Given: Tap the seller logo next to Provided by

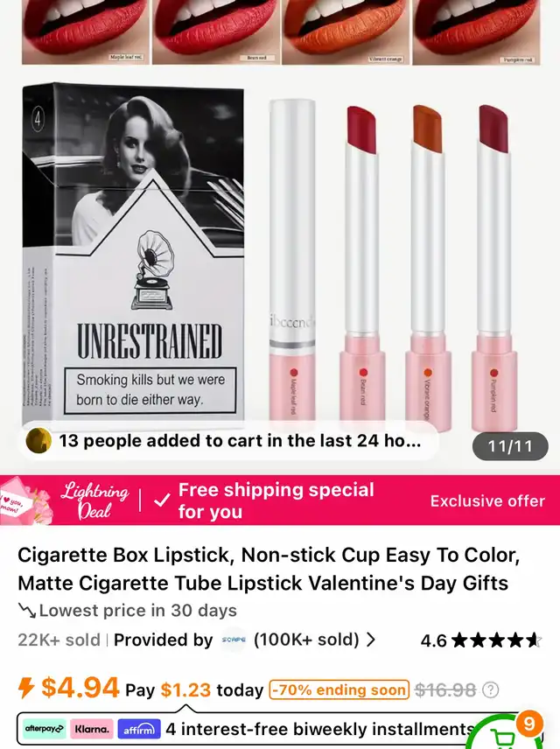Looking at the screenshot, I should (x=233, y=640).
